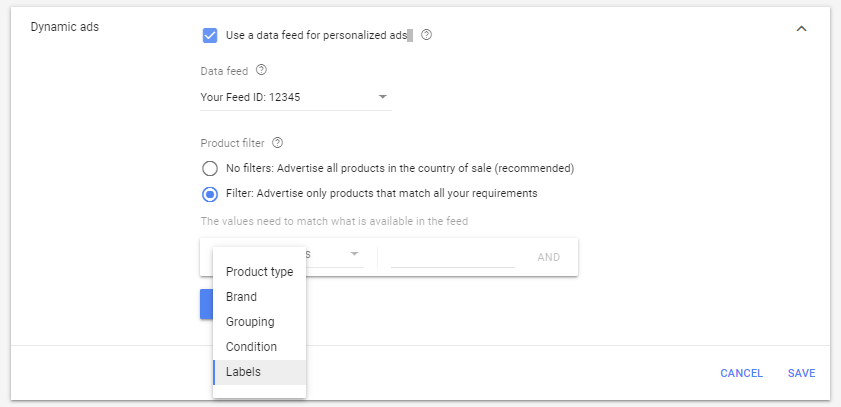Show help for Product filter

pos(278,143)
